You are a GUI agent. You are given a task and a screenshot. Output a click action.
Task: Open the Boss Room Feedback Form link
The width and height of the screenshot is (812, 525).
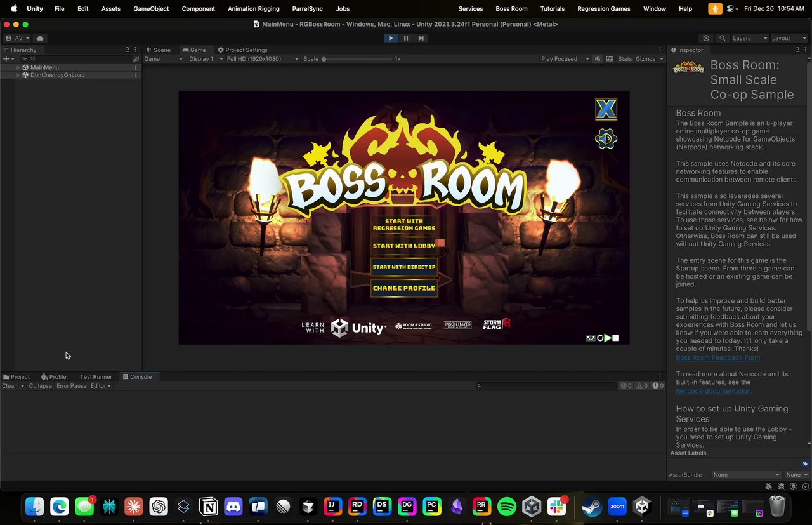point(719,358)
